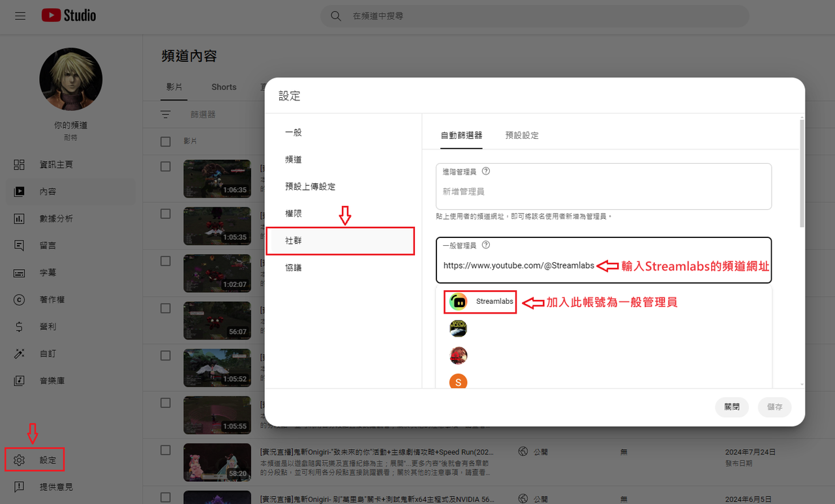
Task: Click the 2024年7月24日 date cell
Action: pos(750,452)
